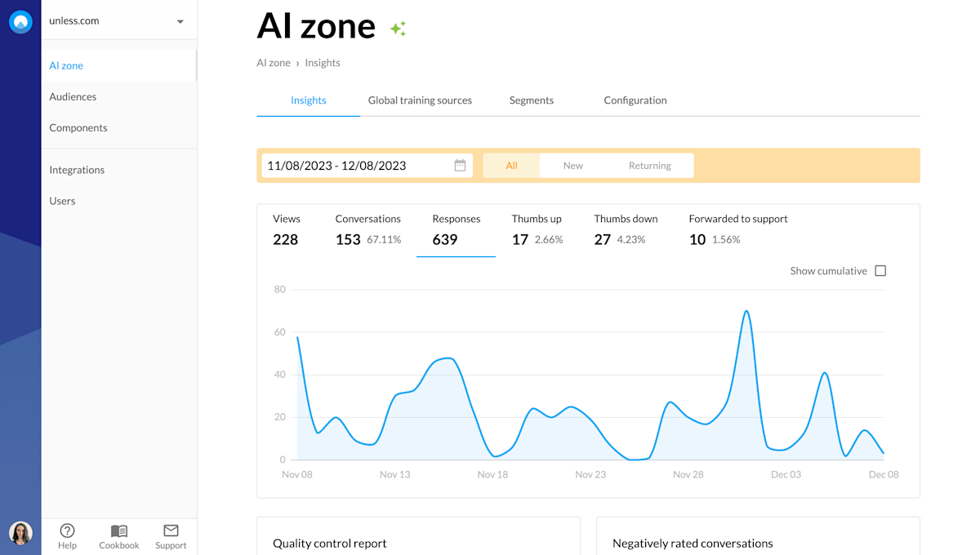The height and width of the screenshot is (555, 980).
Task: Open Integrations from the sidebar
Action: click(x=77, y=170)
